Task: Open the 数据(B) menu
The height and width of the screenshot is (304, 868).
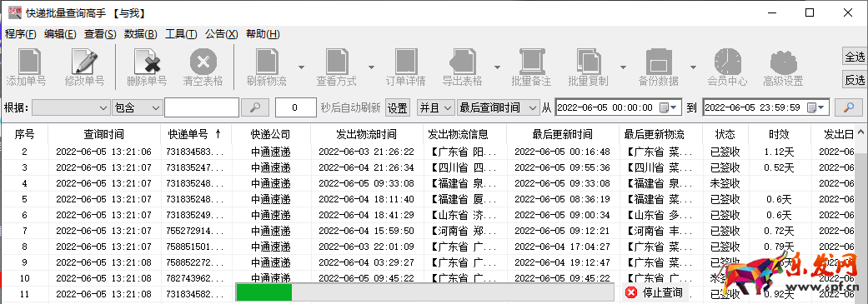Action: point(141,33)
